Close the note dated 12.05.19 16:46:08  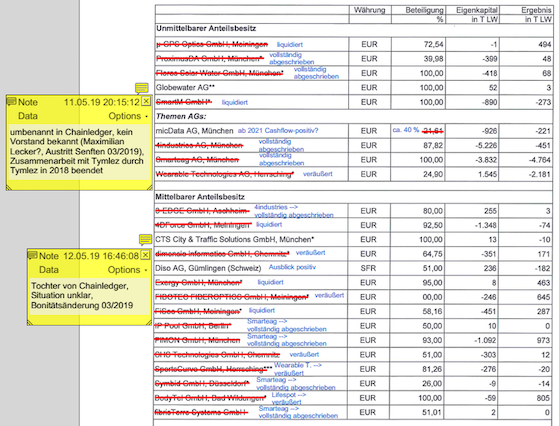145,255
